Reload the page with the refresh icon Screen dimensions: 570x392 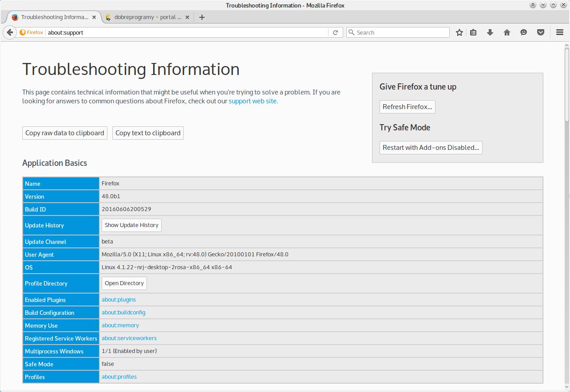tap(336, 32)
